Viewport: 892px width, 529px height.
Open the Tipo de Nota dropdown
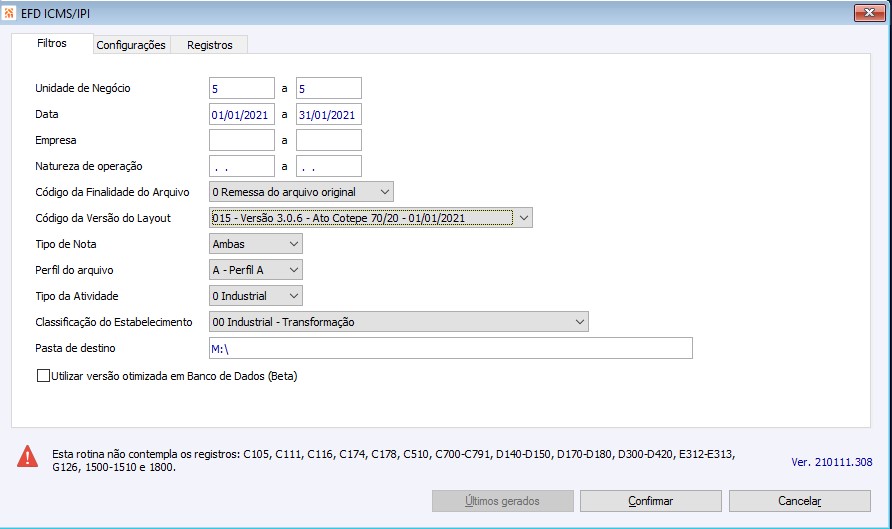point(256,244)
